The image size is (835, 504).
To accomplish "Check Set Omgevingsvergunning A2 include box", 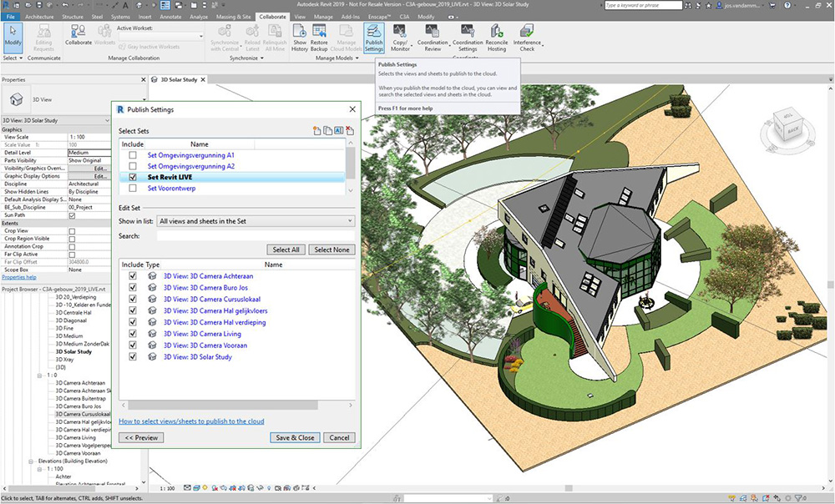I will 133,166.
